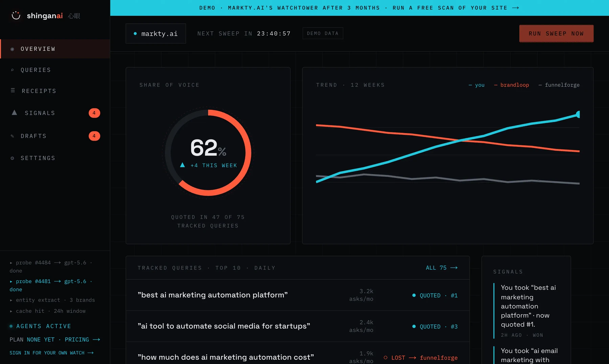609x364 pixels.
Task: Open Overview via its sidebar icon
Action: [x=13, y=49]
